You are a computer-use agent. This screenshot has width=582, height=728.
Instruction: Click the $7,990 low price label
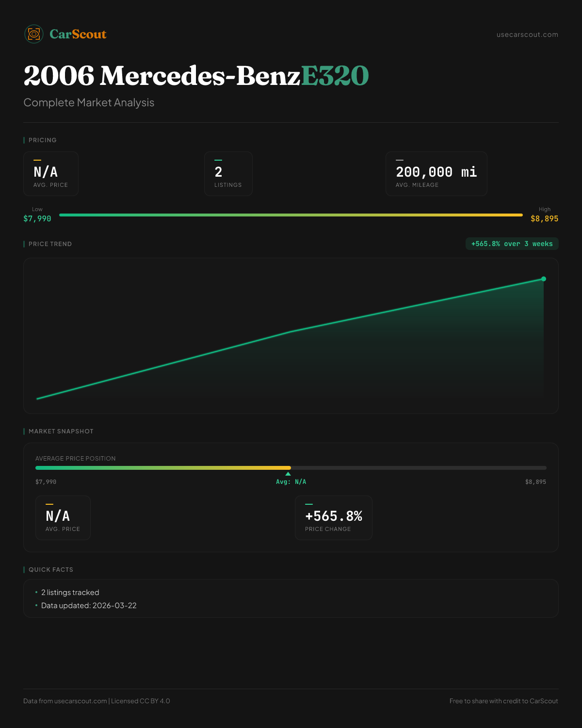coord(37,219)
